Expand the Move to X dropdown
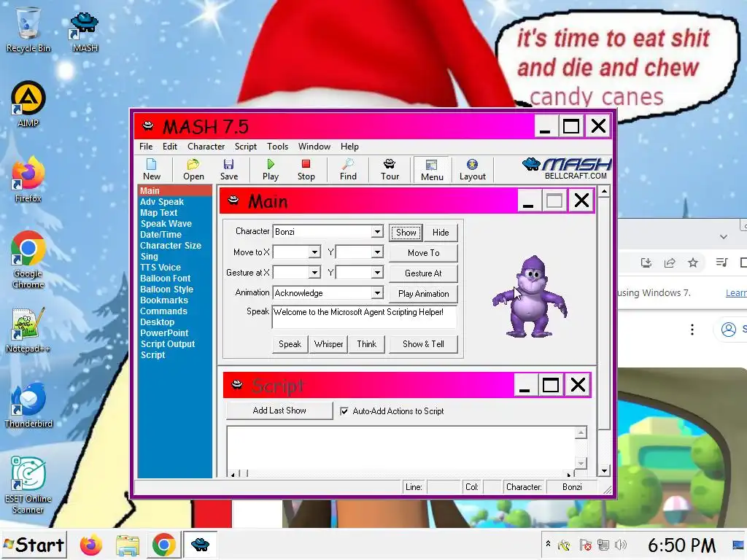Image resolution: width=747 pixels, height=560 pixels. point(314,252)
